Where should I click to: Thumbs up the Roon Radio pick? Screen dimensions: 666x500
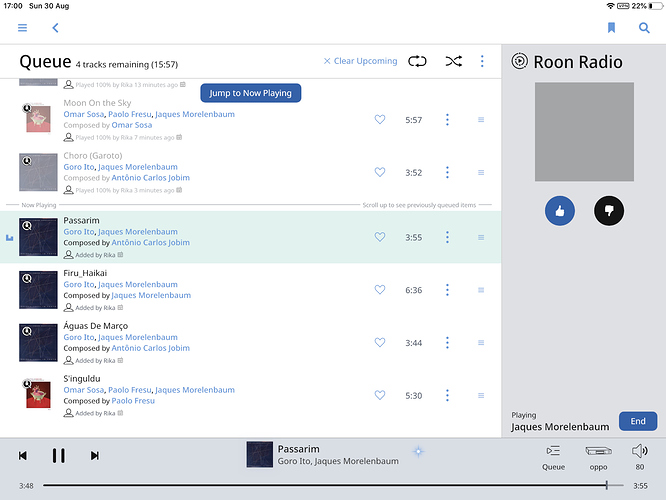560,211
